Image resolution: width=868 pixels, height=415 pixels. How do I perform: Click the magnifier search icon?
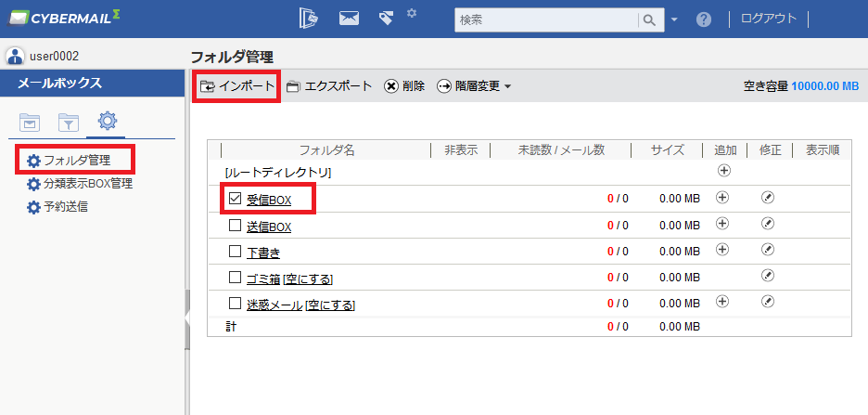pos(650,19)
